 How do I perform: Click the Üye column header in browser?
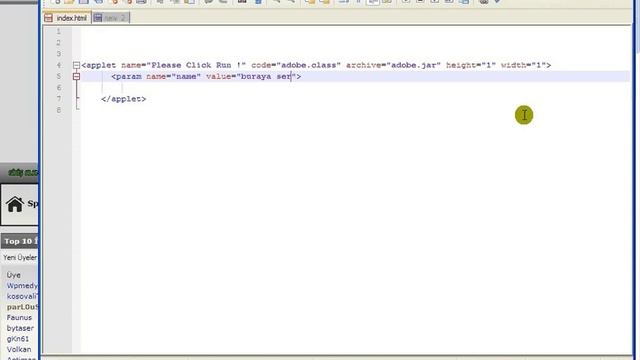(x=13, y=275)
